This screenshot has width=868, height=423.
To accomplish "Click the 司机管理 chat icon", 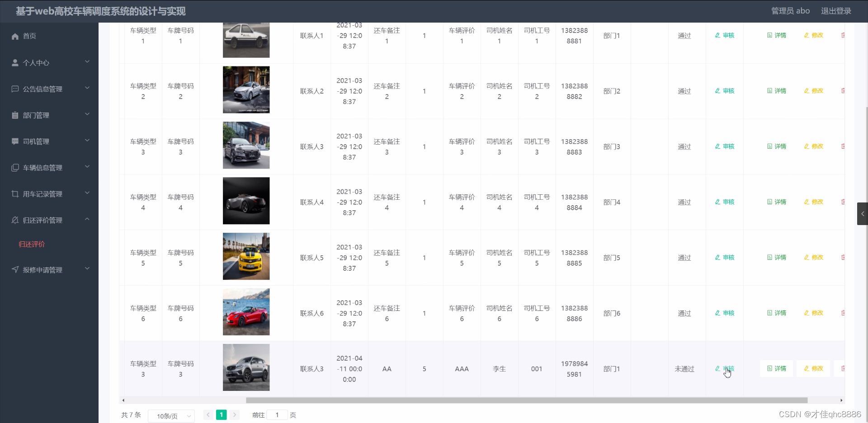I will tap(15, 141).
